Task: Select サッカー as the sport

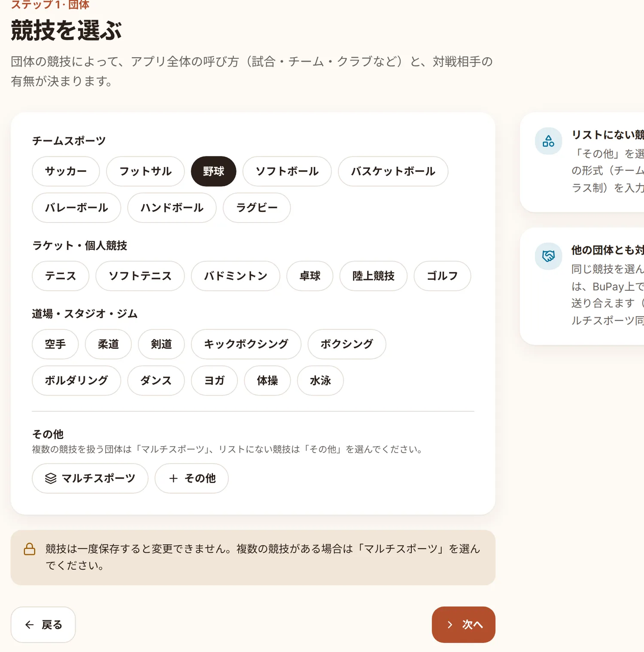Action: (x=66, y=171)
